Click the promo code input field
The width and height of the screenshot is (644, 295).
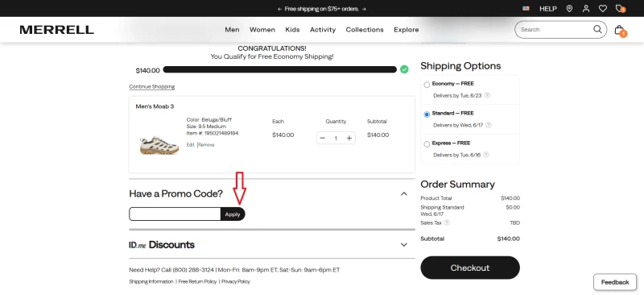(x=175, y=214)
